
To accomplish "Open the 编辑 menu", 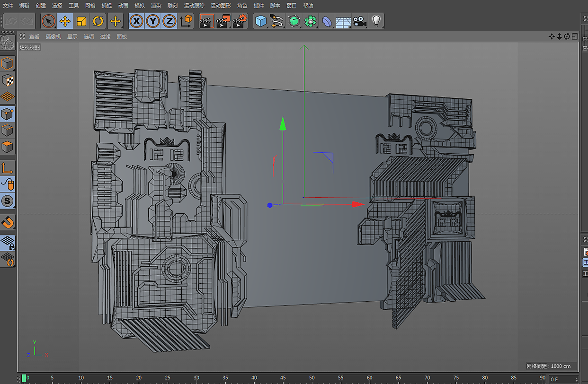I will [24, 6].
